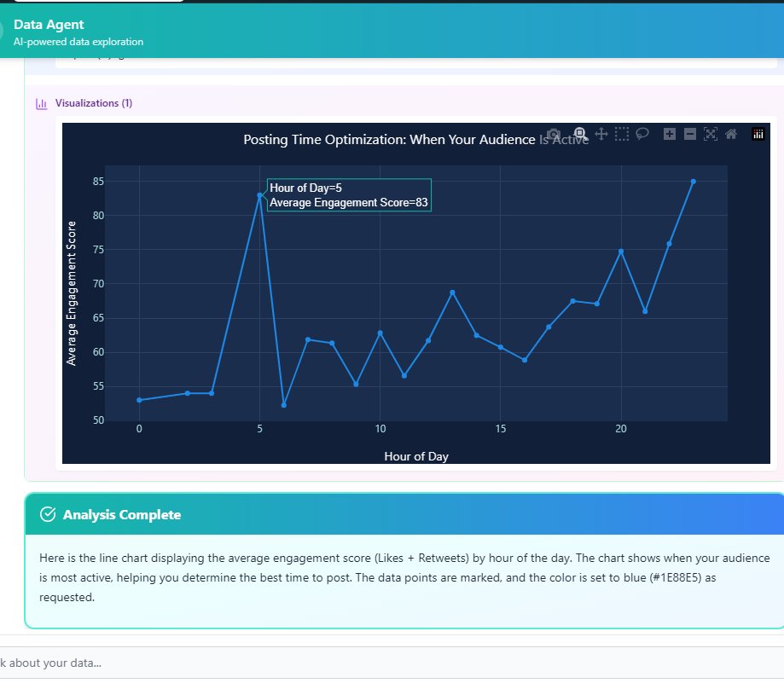Open Plotly via the logo in the modebar
The height and width of the screenshot is (689, 784).
click(x=757, y=134)
